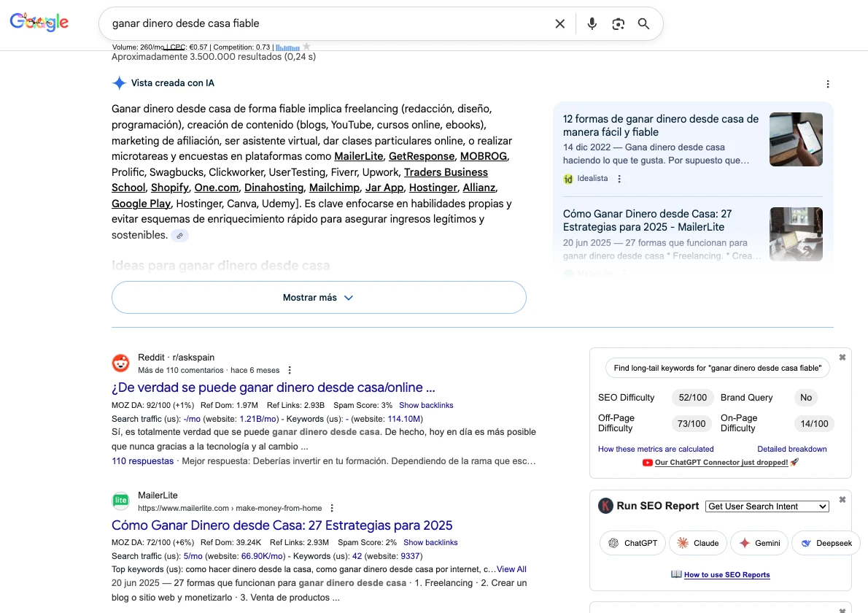Viewport: 868px width, 613px height.
Task: Click Reddit website keywords 114.10M
Action: click(403, 419)
